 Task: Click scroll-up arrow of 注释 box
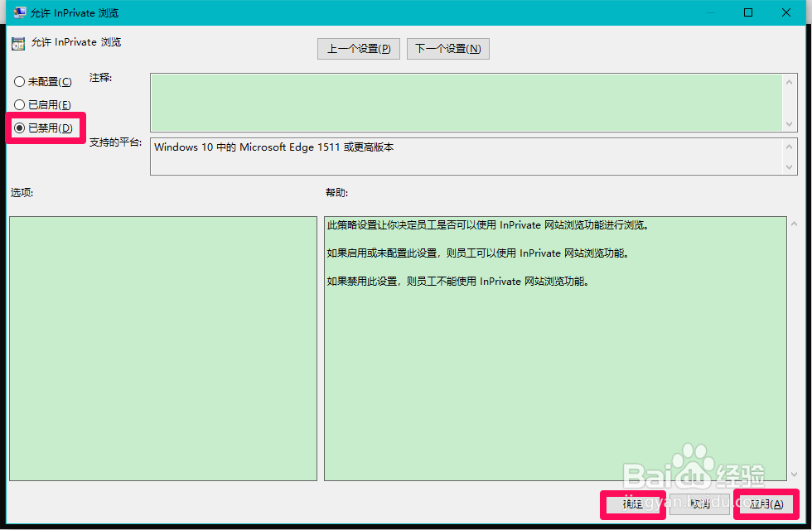click(x=789, y=82)
